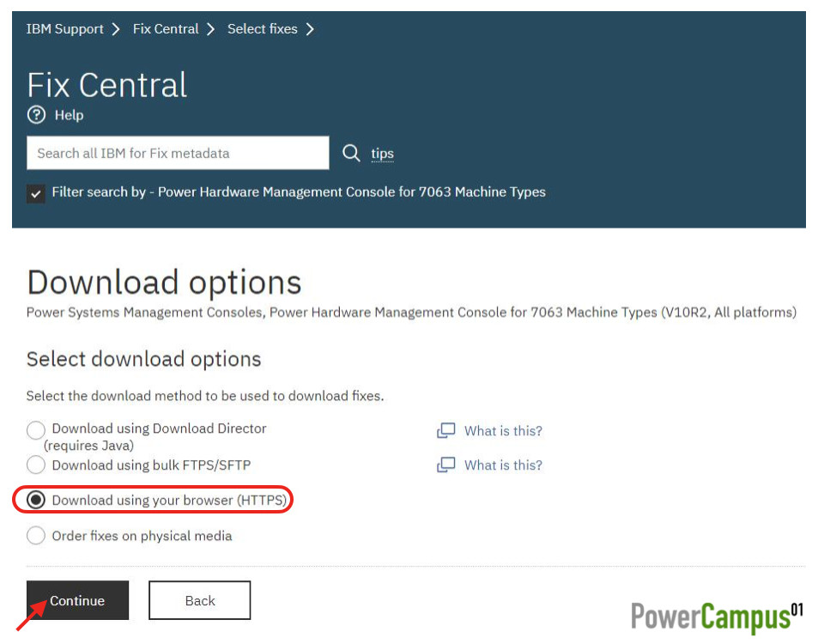This screenshot has width=818, height=644.
Task: Click the Filter search by label text
Action: click(299, 192)
